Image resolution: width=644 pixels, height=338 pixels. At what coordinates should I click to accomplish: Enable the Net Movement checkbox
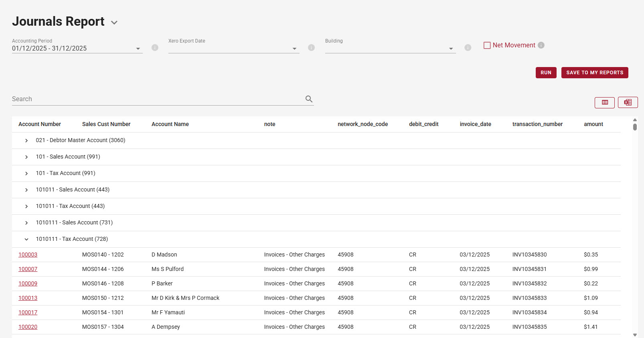pyautogui.click(x=487, y=45)
